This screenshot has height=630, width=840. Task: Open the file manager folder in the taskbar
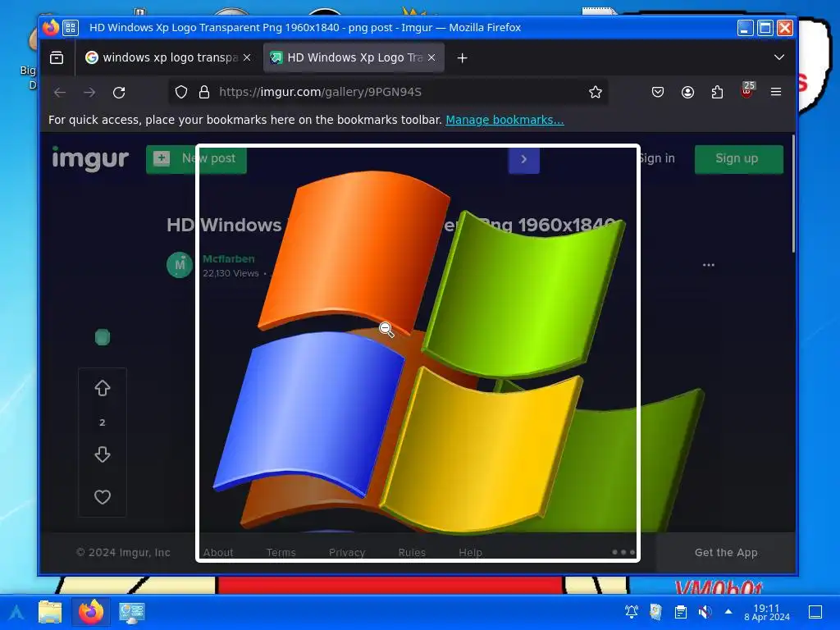(x=50, y=612)
